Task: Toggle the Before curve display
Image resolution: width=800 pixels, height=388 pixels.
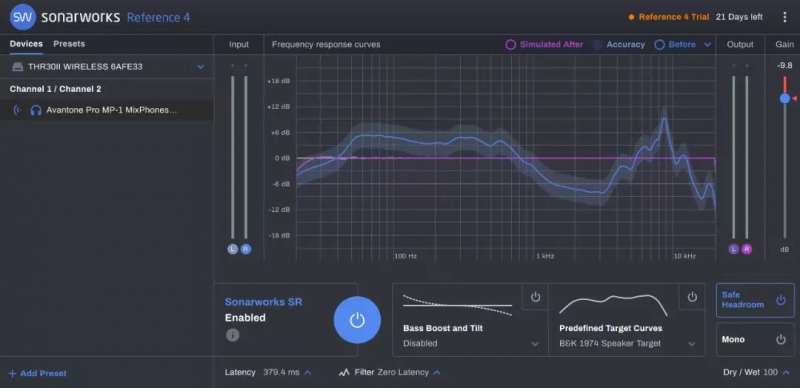Action: [x=675, y=44]
